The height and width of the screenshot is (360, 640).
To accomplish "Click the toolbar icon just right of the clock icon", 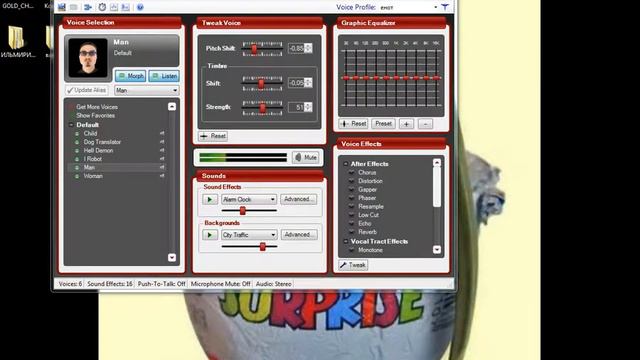I will coord(114,7).
